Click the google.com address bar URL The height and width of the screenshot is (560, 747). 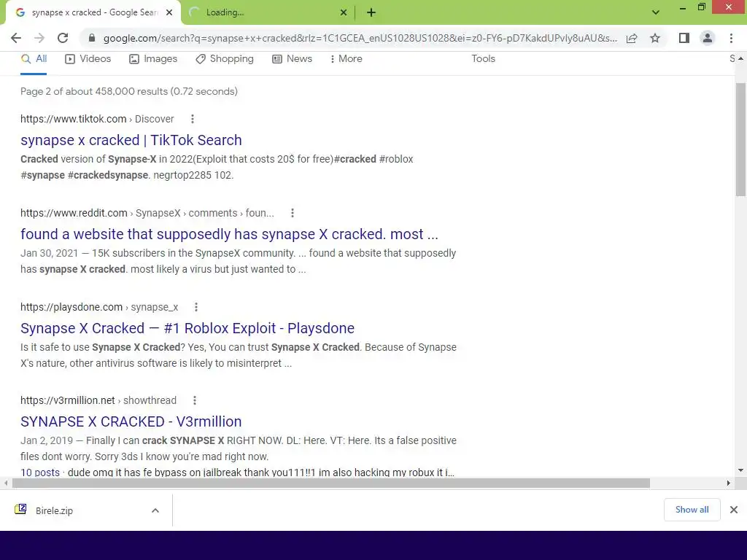[x=360, y=38]
